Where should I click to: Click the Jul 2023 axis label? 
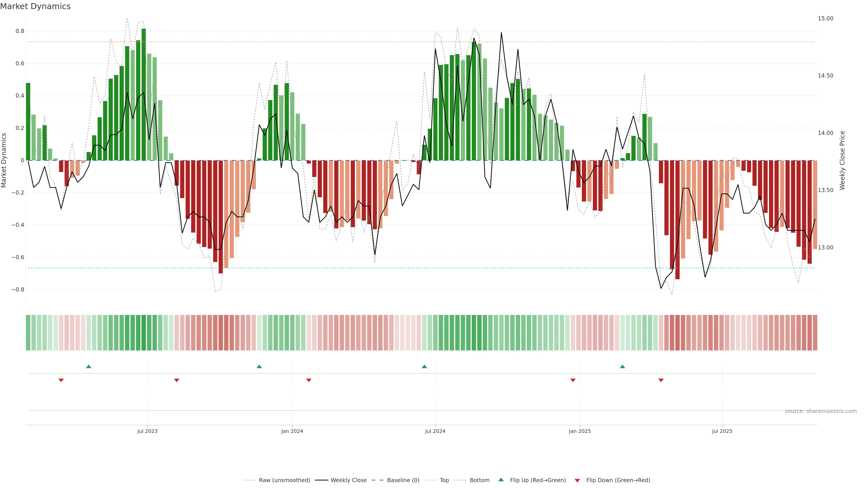coord(147,432)
